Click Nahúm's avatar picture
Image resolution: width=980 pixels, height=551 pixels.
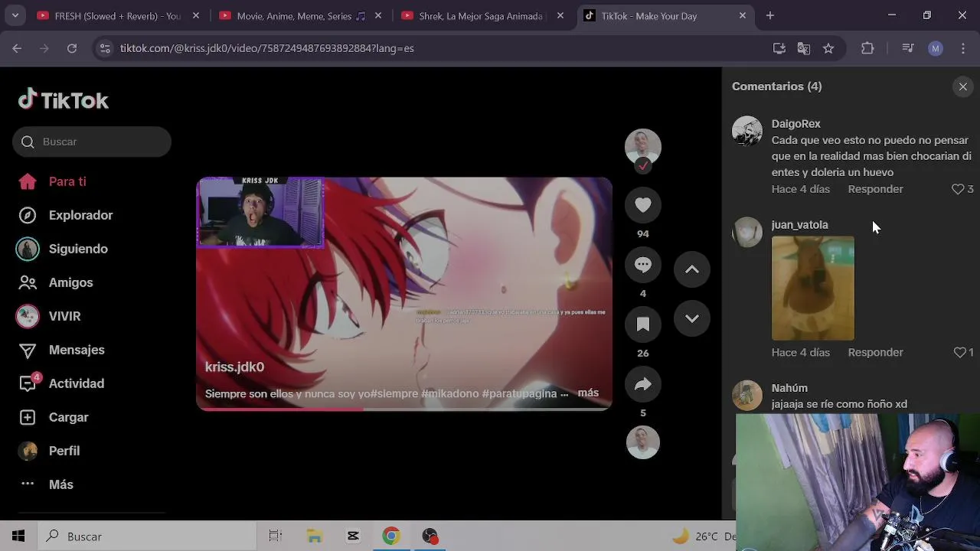pyautogui.click(x=747, y=396)
